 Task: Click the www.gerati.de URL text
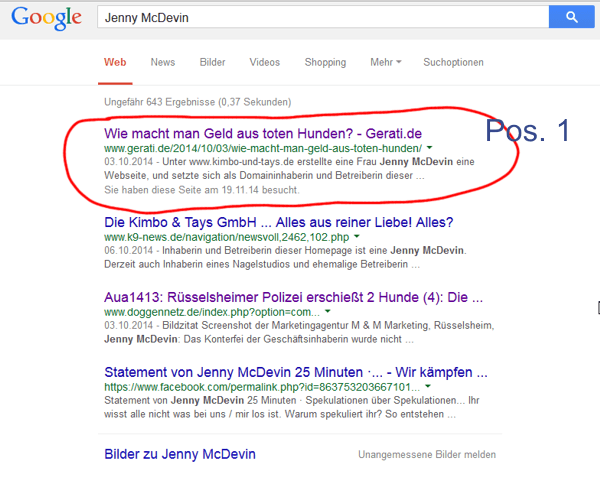(x=263, y=148)
